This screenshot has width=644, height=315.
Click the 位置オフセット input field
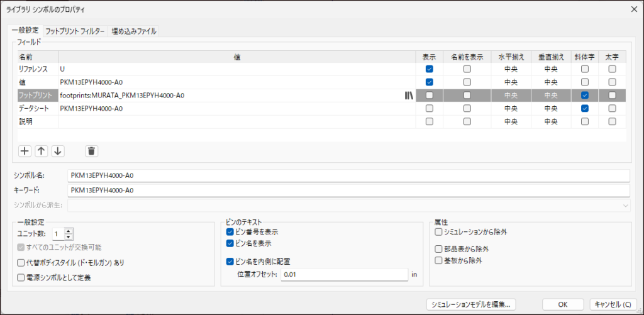[344, 275]
